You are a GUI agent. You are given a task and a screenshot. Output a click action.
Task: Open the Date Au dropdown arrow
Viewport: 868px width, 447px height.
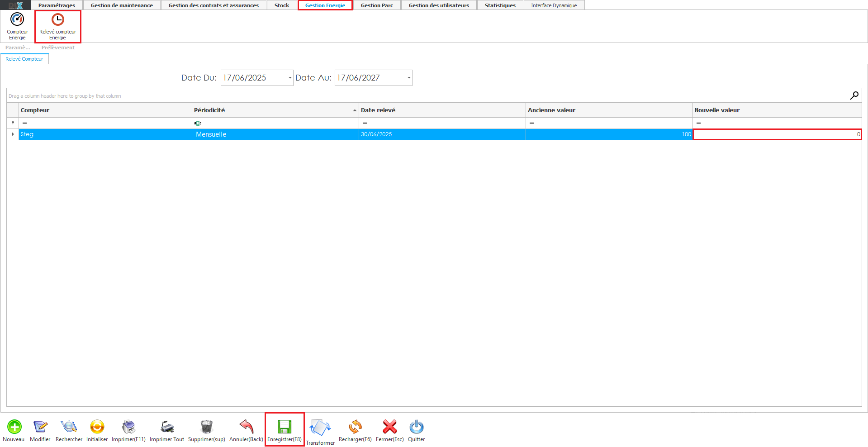tap(409, 78)
